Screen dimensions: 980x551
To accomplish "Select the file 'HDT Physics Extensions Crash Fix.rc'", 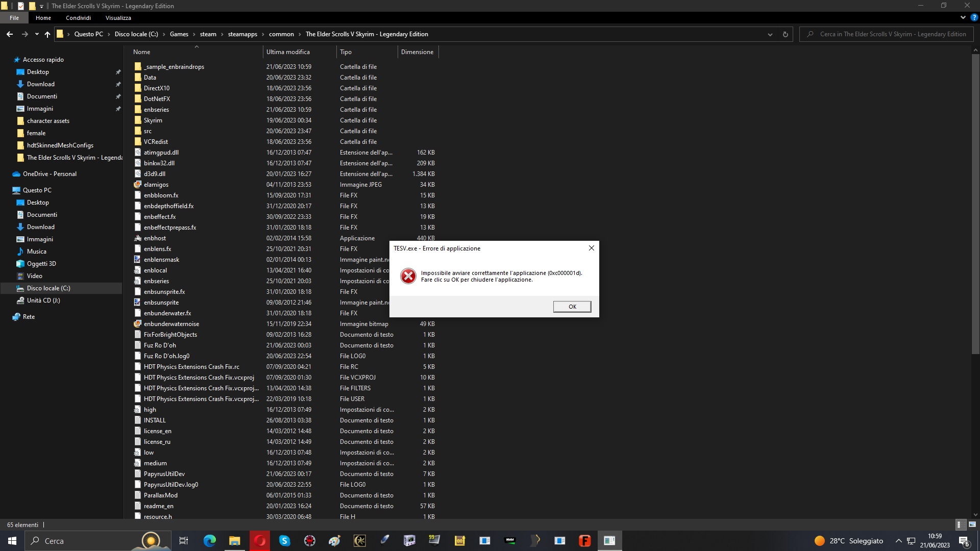I will [x=191, y=367].
